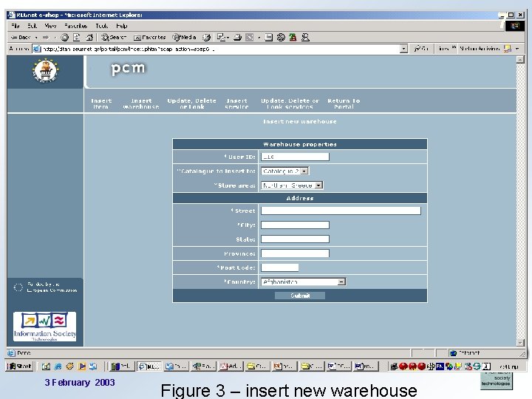Open the Edit menu
The width and height of the screenshot is (532, 399).
32,26
